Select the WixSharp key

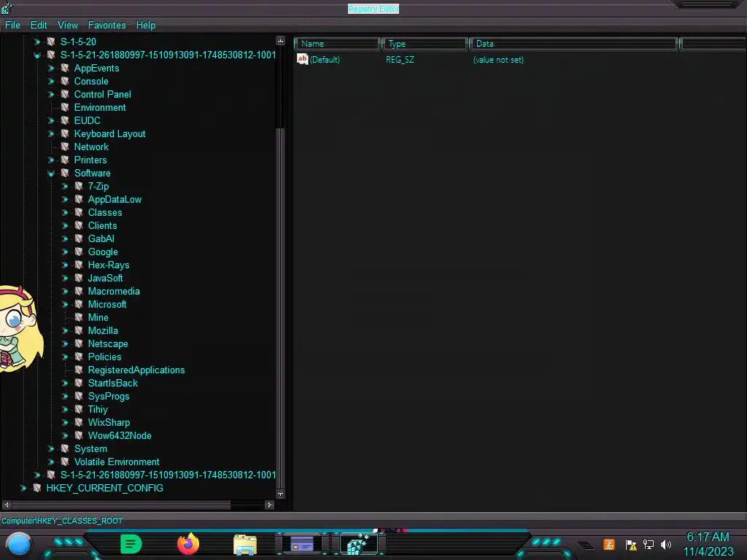pyautogui.click(x=109, y=422)
